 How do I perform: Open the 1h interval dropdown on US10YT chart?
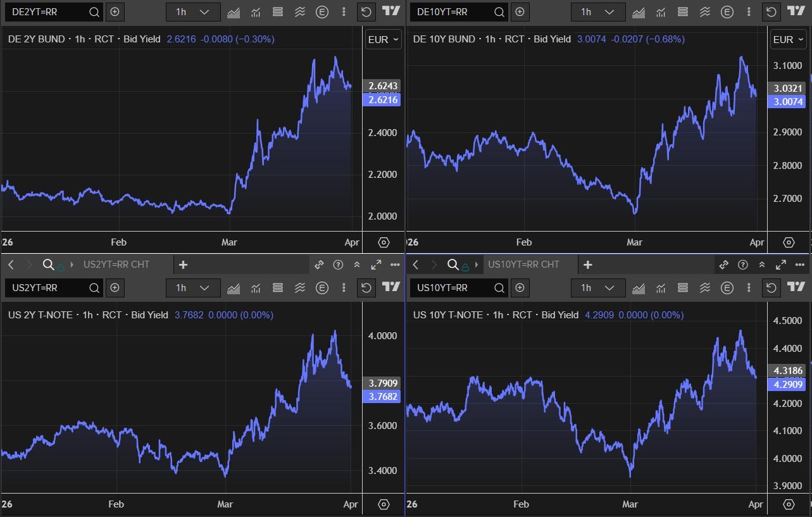coord(598,288)
